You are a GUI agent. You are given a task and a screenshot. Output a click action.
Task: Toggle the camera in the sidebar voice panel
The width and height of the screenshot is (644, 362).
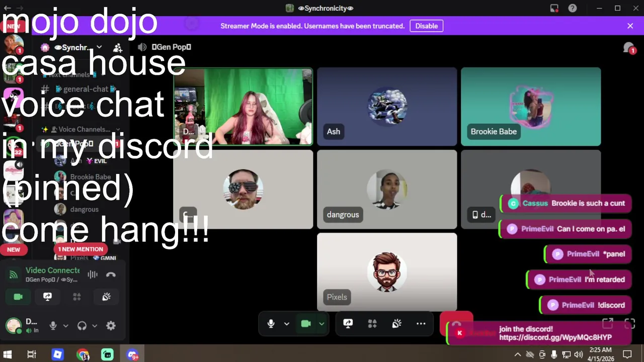pyautogui.click(x=18, y=297)
